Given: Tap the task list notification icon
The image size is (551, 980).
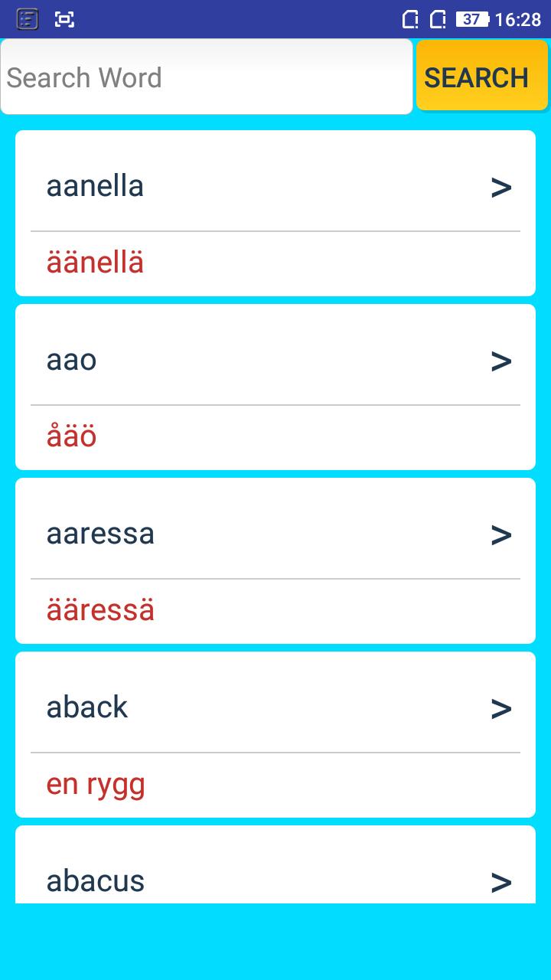Looking at the screenshot, I should (28, 19).
